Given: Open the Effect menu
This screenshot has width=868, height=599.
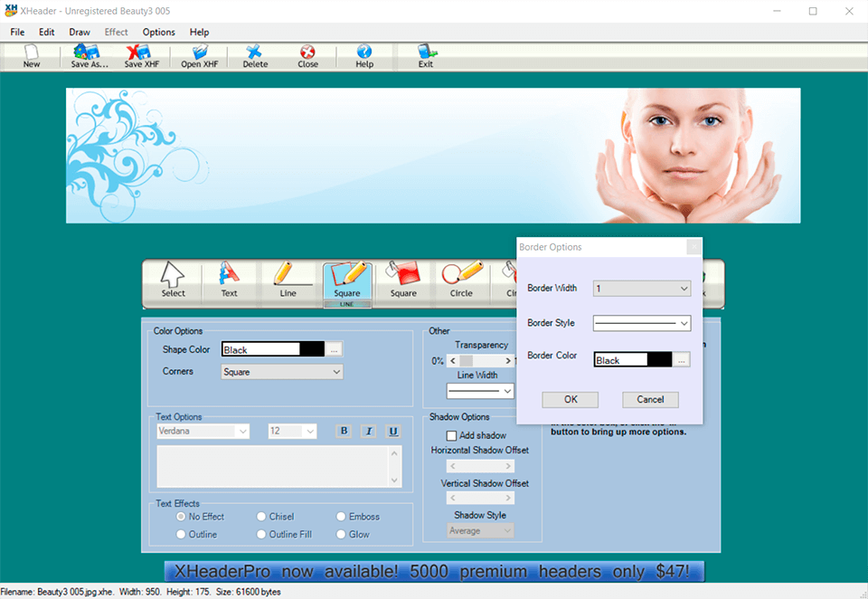Looking at the screenshot, I should point(117,33).
